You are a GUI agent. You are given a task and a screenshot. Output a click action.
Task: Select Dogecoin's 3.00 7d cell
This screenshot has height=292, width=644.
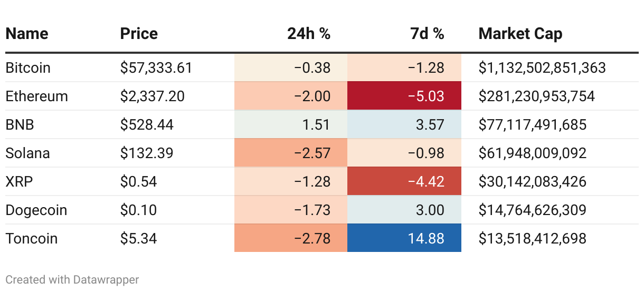pyautogui.click(x=404, y=210)
